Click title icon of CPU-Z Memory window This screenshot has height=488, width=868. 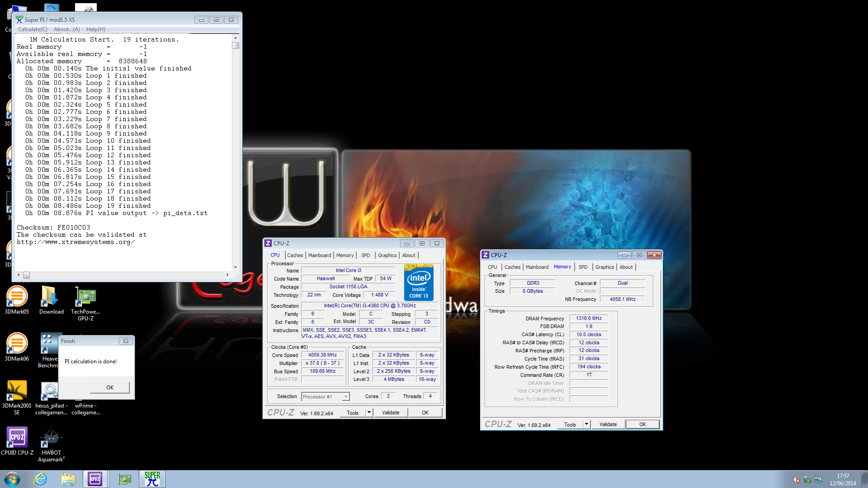(x=486, y=255)
